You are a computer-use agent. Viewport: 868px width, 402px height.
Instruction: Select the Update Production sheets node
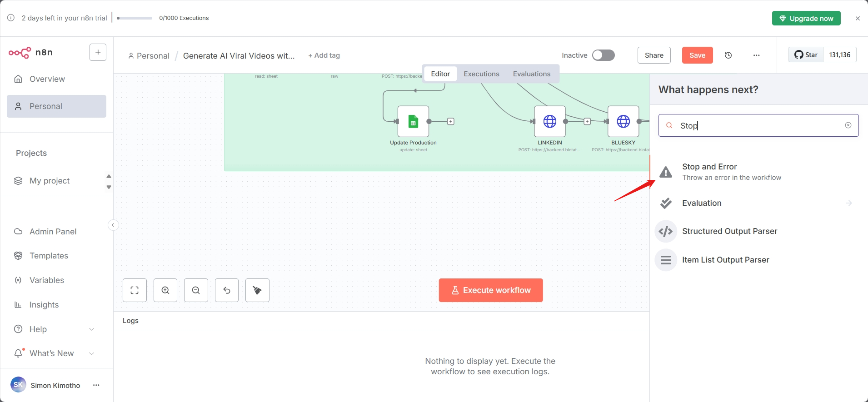coord(413,121)
